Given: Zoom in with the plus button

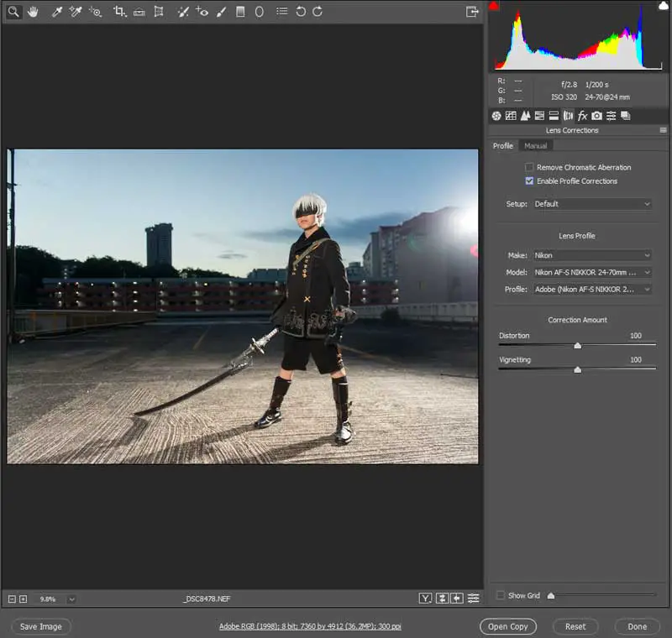Looking at the screenshot, I should click(x=24, y=599).
